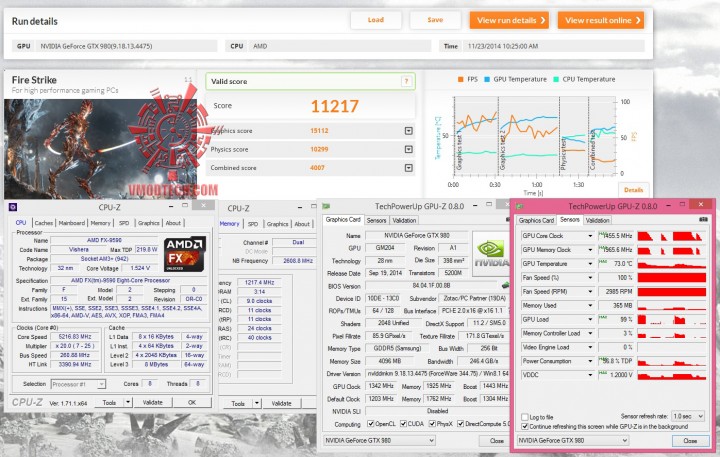Toggle the DirectCompute 5.0 checkbox

tap(461, 424)
